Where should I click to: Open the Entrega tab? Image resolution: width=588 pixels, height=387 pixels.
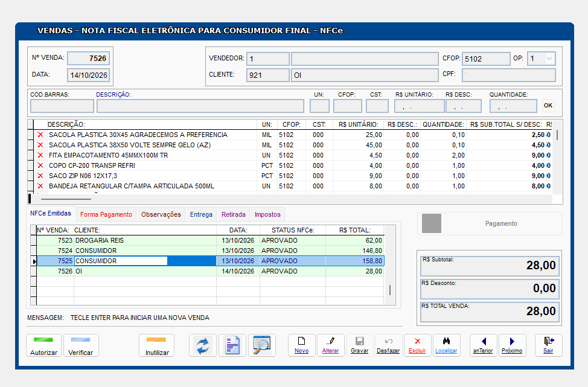point(201,214)
